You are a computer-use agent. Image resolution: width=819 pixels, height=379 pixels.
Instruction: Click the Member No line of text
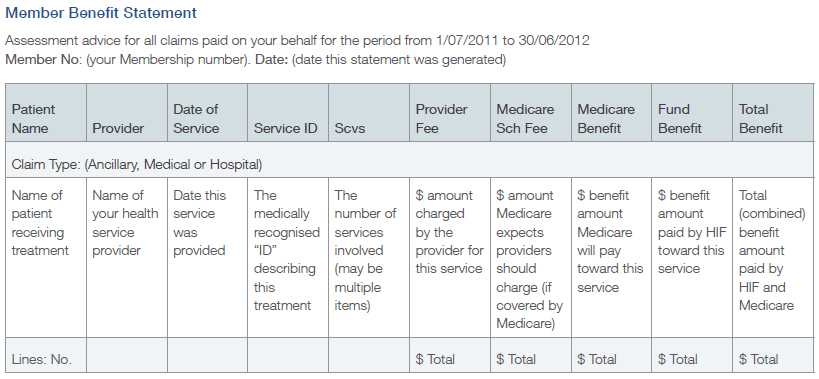point(255,60)
